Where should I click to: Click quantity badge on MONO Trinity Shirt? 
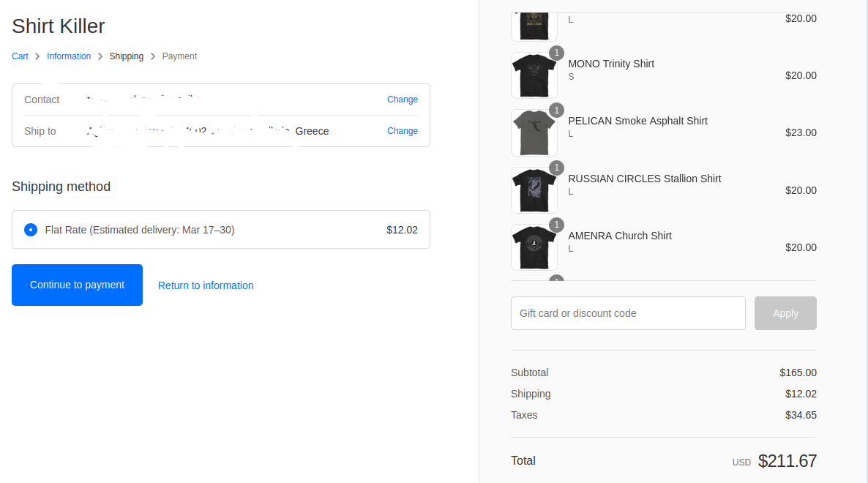[556, 53]
